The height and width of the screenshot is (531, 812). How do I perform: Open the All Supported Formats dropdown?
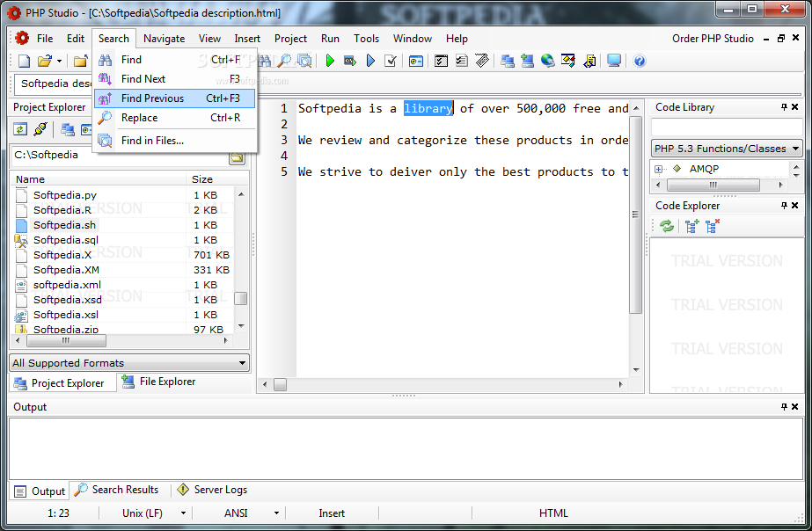pyautogui.click(x=129, y=363)
